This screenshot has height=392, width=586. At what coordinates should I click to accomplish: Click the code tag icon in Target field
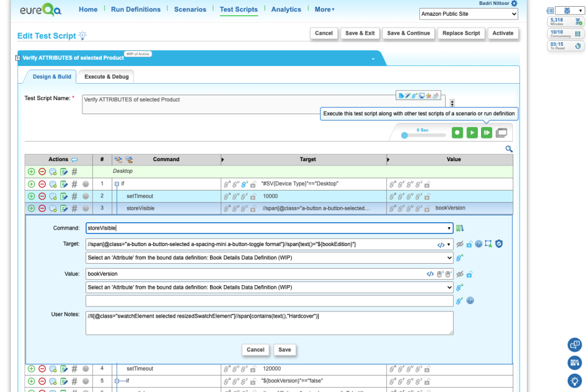point(441,245)
